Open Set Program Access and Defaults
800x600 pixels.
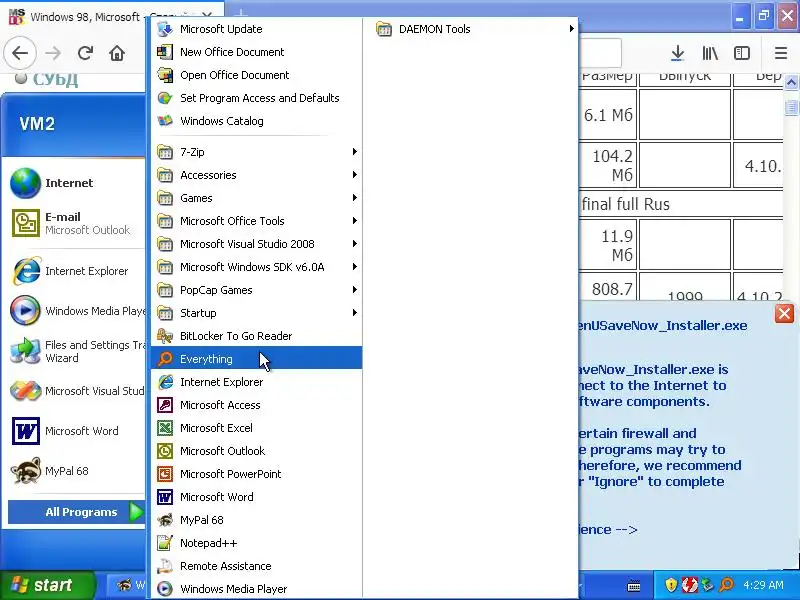[x=257, y=98]
